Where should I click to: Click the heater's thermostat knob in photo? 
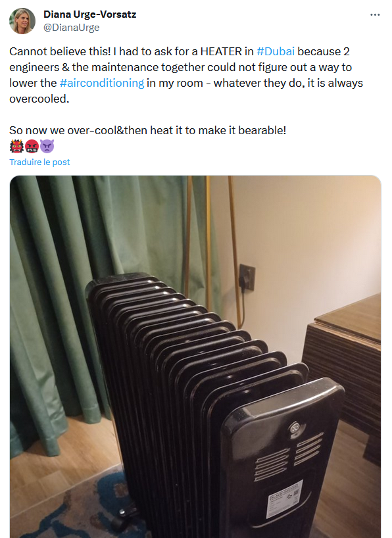tap(295, 429)
